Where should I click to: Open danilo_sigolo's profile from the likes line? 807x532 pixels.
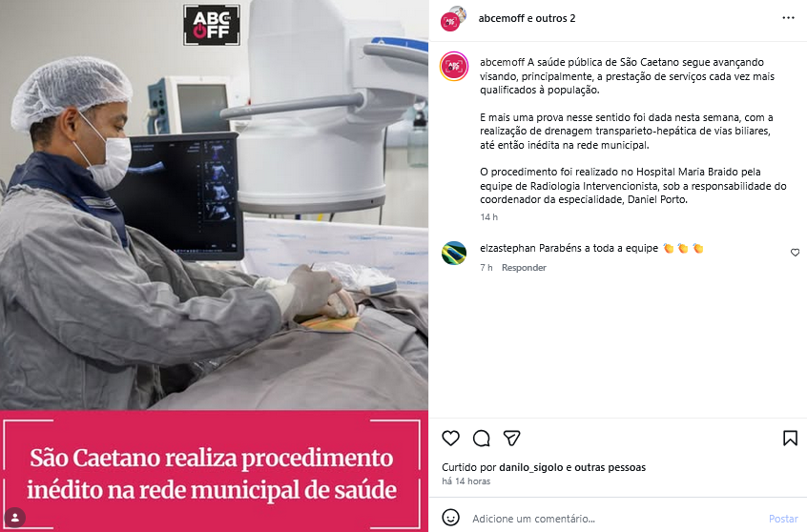[x=530, y=467]
